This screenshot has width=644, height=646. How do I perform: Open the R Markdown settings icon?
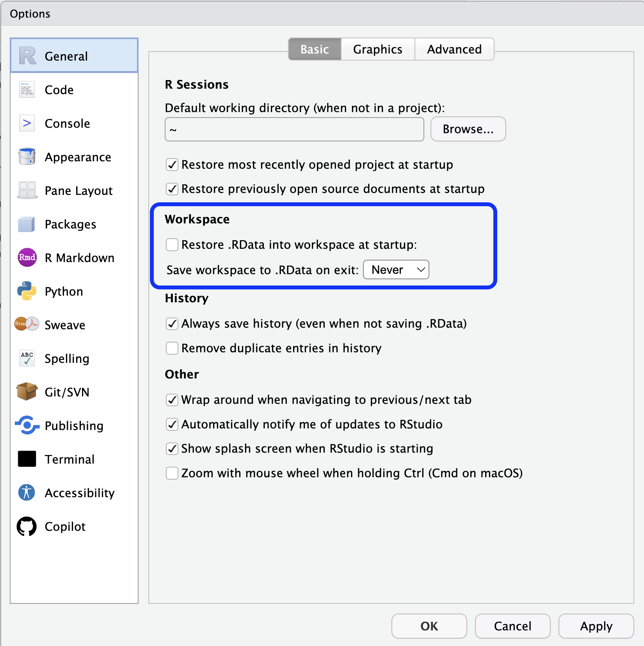coord(27,257)
